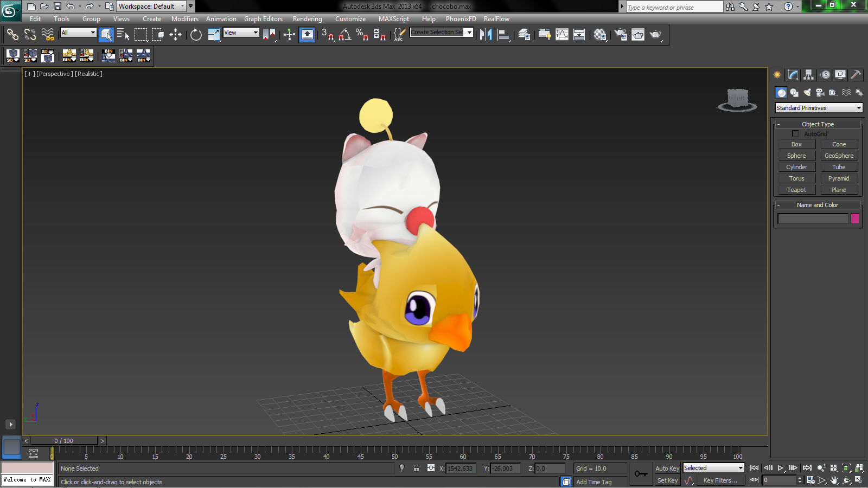Viewport: 868px width, 488px height.
Task: Activate the Select and Rotate tool
Action: (x=196, y=35)
